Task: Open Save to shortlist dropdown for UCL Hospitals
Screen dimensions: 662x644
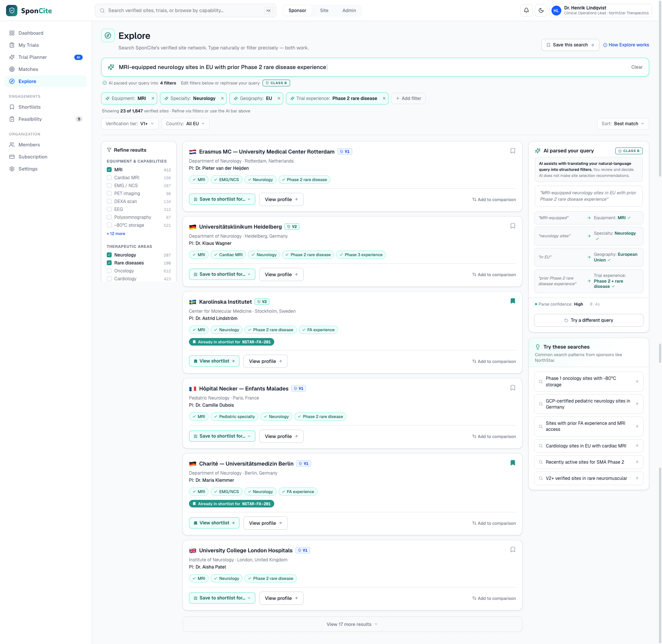Action: (x=222, y=598)
